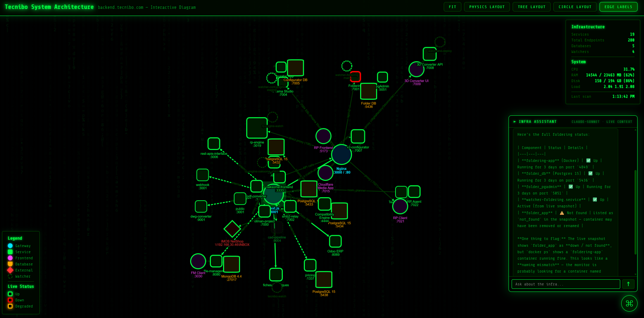Select the tecnibo-watch watcher node
The height and width of the screenshot is (318, 644).
[277, 287]
